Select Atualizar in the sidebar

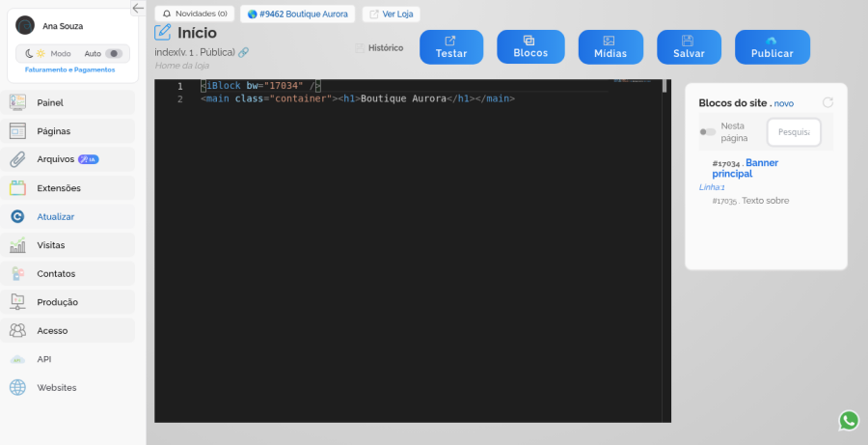68,216
